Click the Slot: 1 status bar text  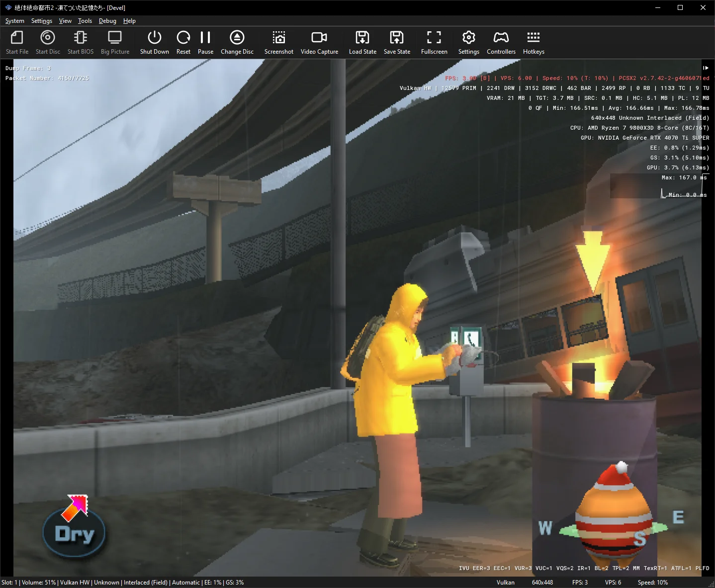[x=9, y=583]
